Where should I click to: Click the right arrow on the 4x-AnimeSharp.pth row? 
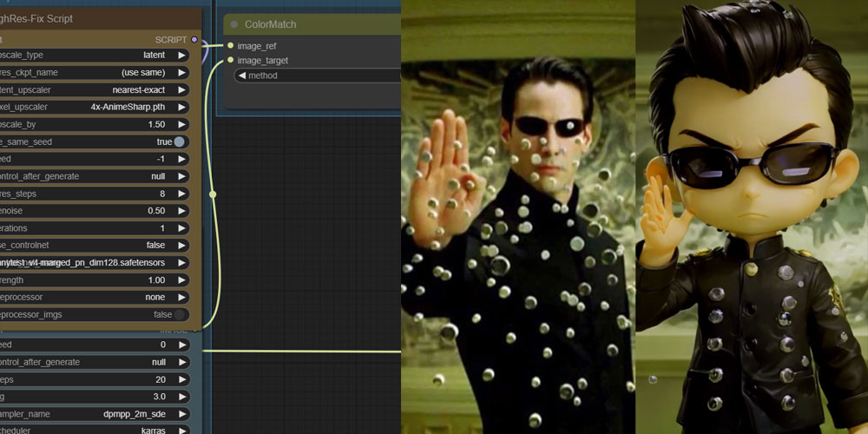click(181, 108)
